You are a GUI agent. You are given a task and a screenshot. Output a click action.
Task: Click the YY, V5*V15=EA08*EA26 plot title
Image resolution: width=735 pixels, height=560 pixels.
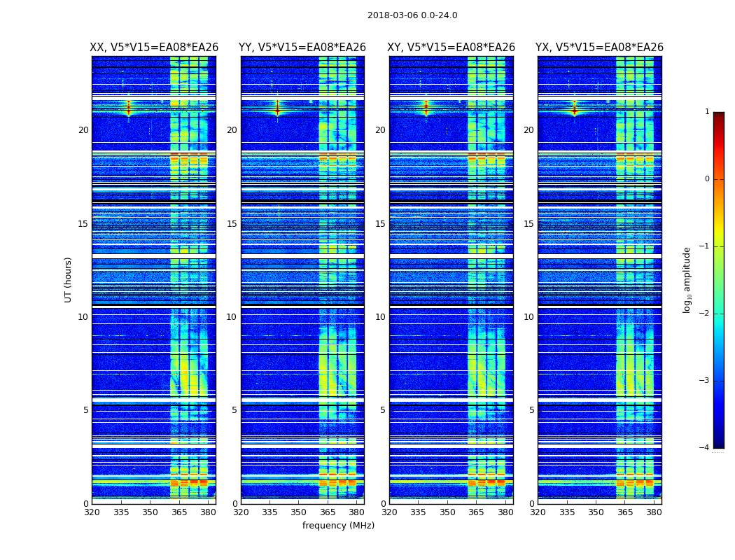click(302, 48)
